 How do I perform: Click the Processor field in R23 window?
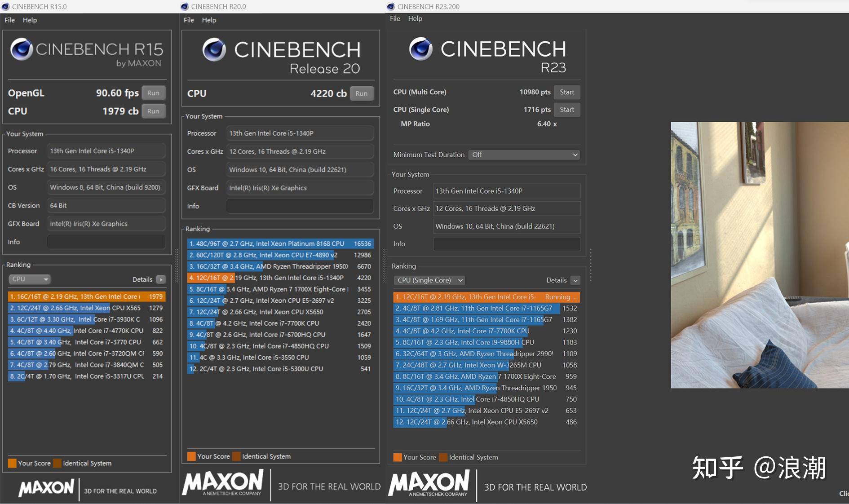coord(507,191)
